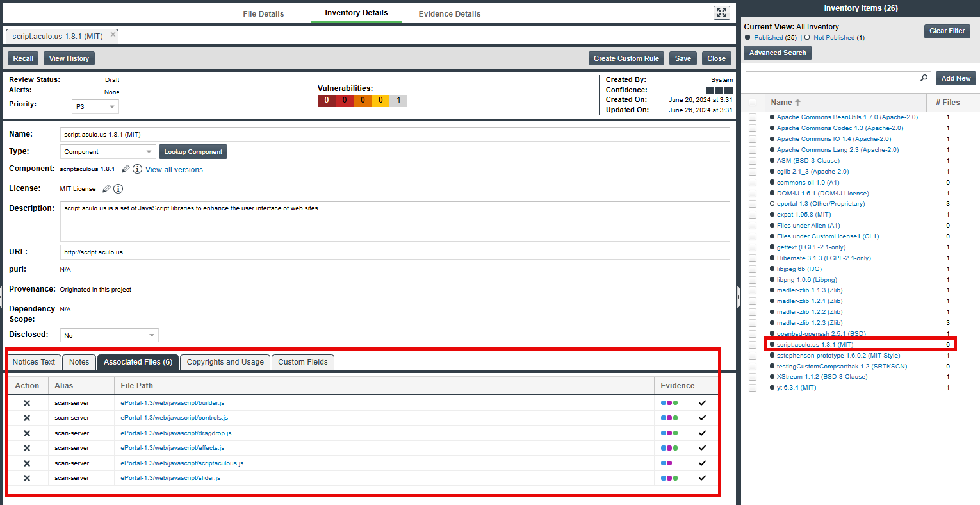
Task: Remove slider.js using its X action icon
Action: click(27, 478)
